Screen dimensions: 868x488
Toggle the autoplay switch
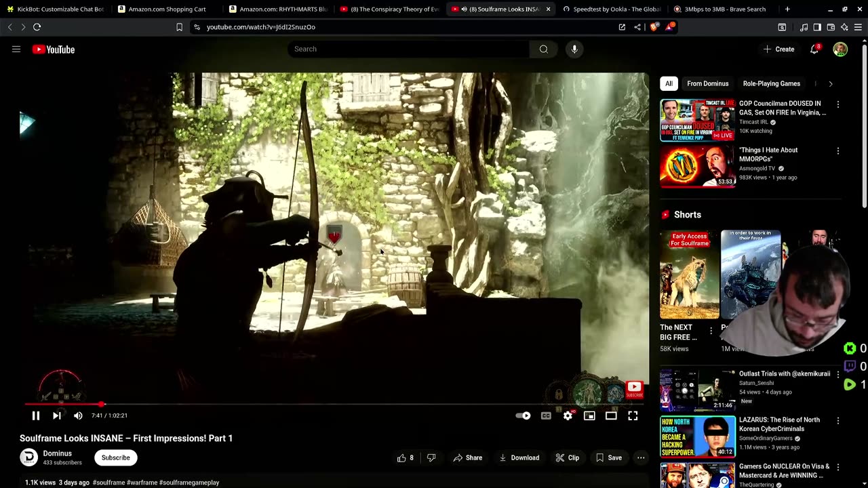pyautogui.click(x=524, y=415)
